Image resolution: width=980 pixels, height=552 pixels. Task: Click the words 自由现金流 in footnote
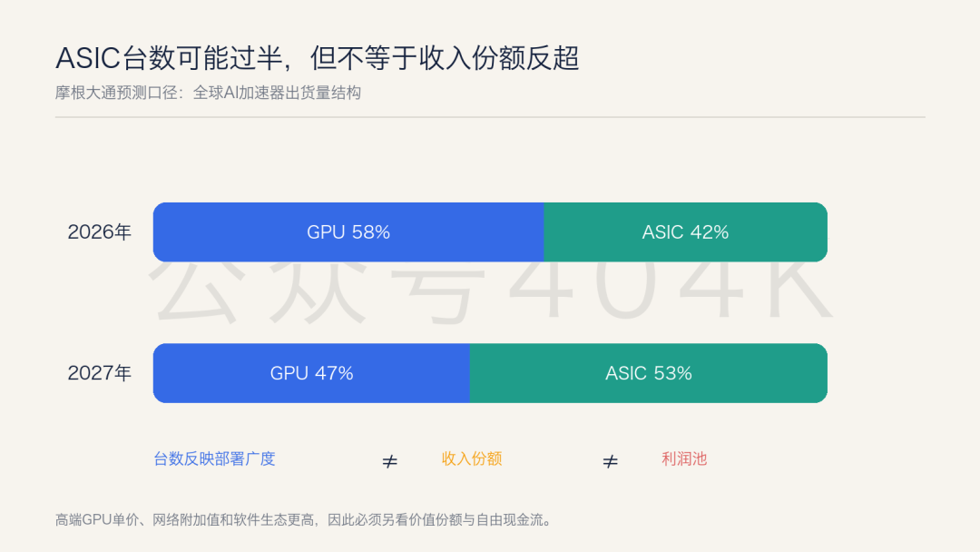509,520
